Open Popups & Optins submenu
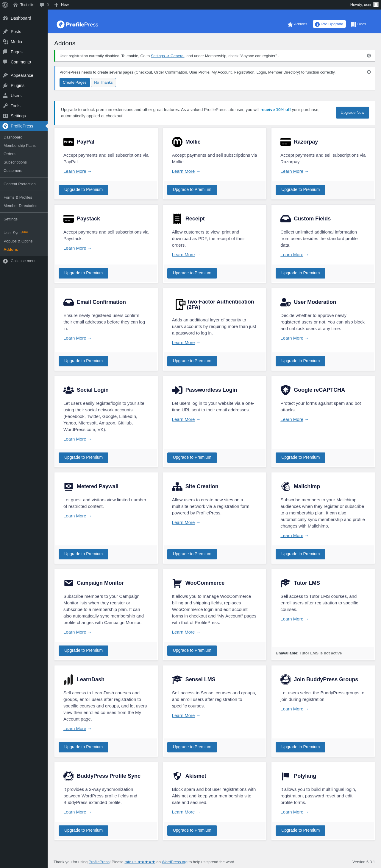 point(18,241)
